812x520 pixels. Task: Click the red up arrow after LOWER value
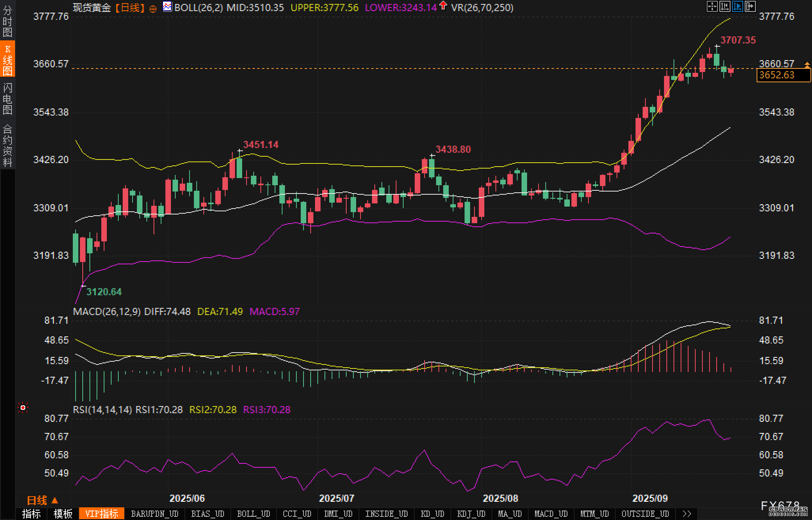[x=443, y=6]
